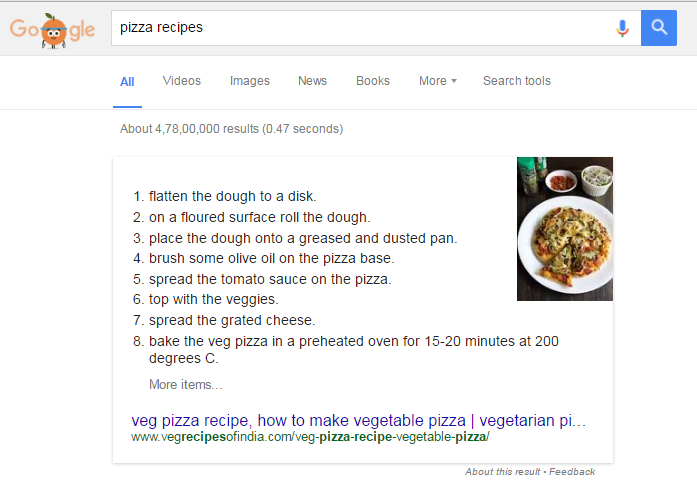Expand the More items link
The width and height of the screenshot is (697, 487).
[185, 384]
